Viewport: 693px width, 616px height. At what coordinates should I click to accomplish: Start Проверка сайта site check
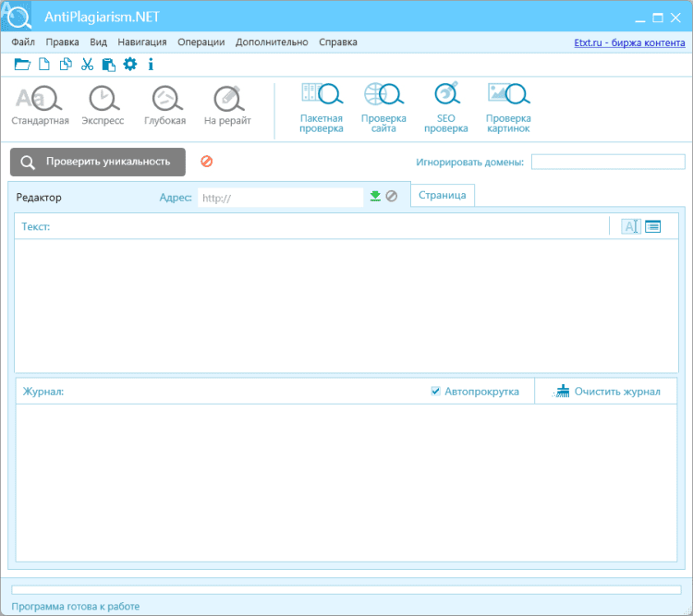click(x=383, y=98)
